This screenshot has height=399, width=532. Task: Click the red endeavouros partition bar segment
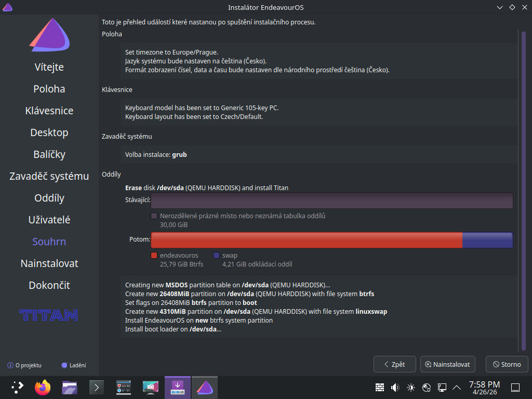pyautogui.click(x=307, y=240)
